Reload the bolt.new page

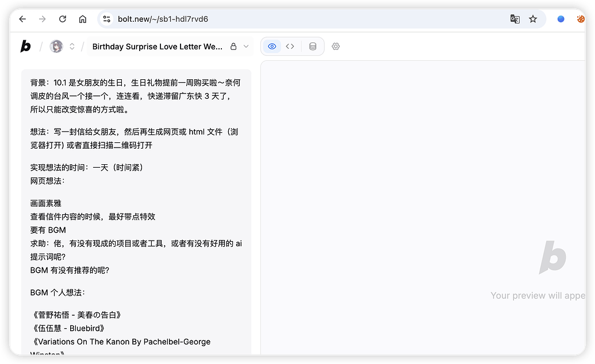(63, 19)
